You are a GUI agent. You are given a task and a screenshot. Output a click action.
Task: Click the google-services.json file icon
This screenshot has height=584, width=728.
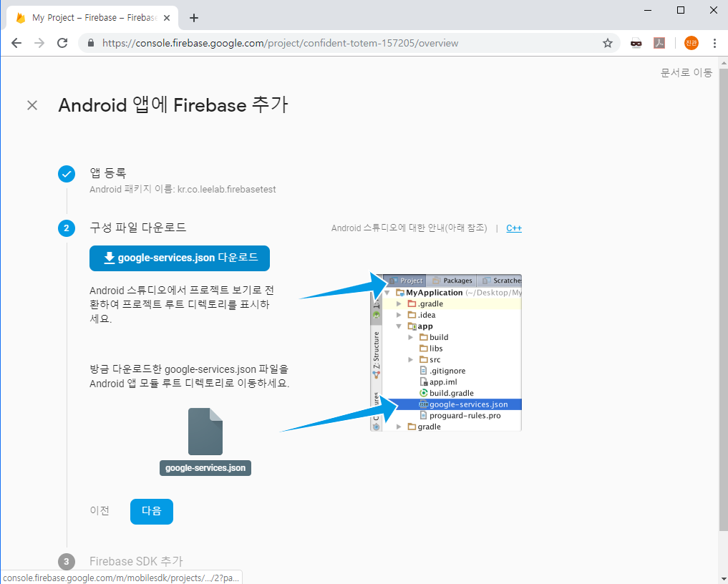(205, 432)
